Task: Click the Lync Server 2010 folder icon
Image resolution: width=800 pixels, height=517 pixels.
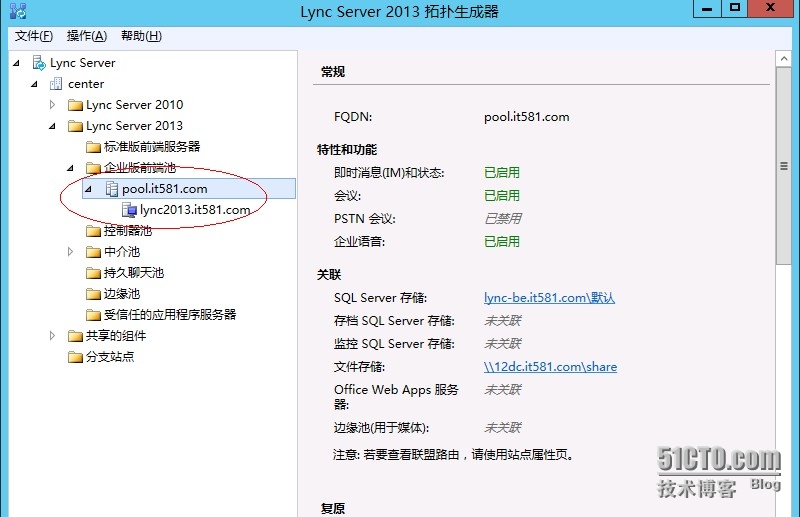Action: [x=75, y=105]
